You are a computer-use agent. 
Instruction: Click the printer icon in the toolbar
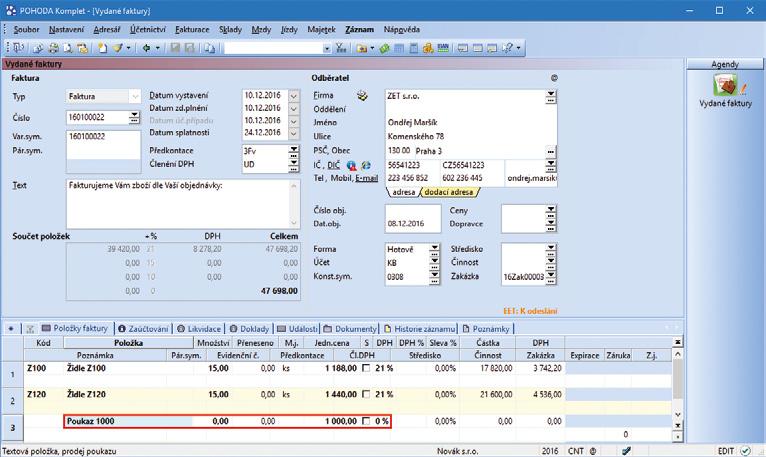click(x=54, y=48)
